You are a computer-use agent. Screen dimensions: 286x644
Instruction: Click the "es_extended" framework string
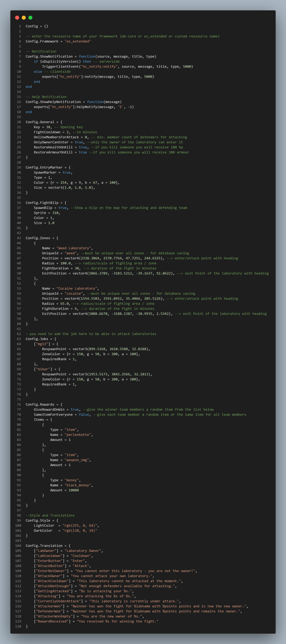tap(78, 41)
